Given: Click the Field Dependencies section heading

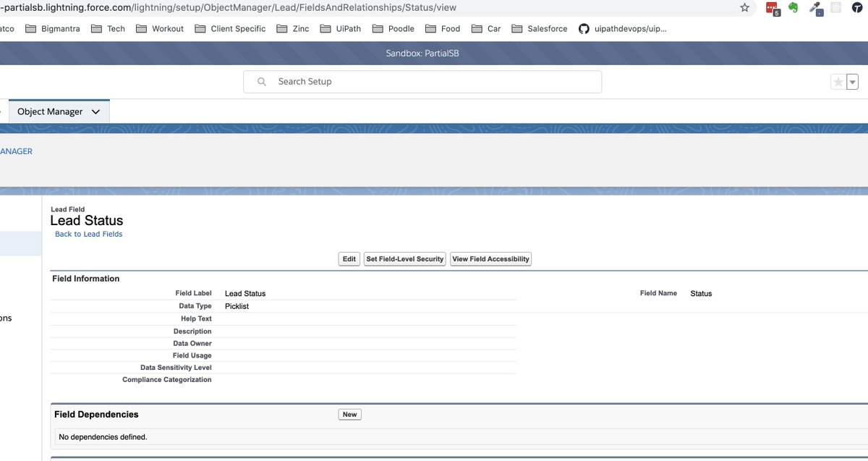Looking at the screenshot, I should pos(96,415).
